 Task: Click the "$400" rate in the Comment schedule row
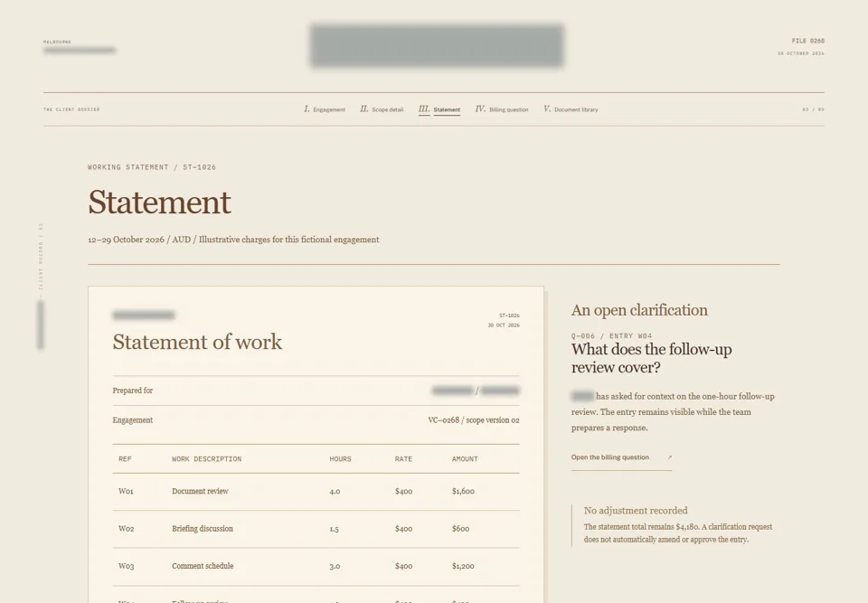(x=403, y=567)
